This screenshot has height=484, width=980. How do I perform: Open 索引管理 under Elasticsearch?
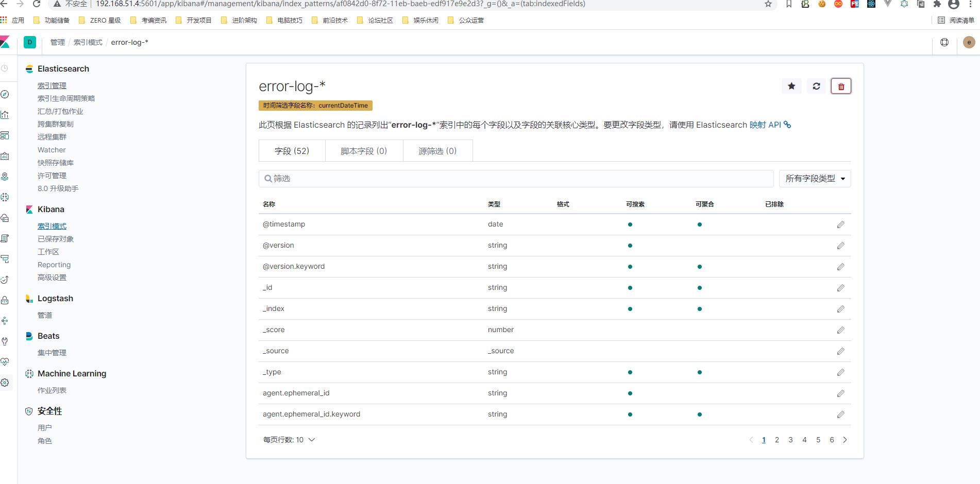(x=52, y=85)
